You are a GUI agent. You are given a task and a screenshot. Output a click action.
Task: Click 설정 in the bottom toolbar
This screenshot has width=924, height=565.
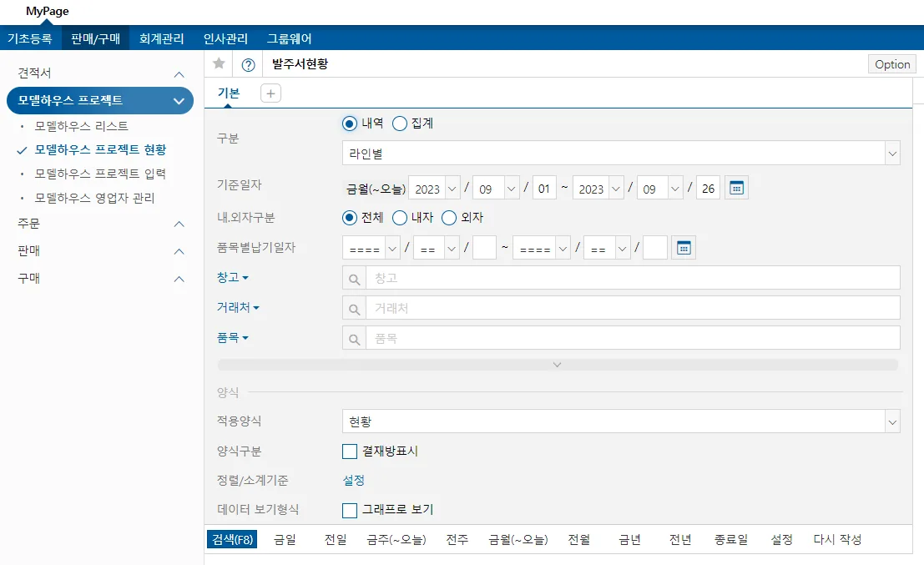[782, 539]
